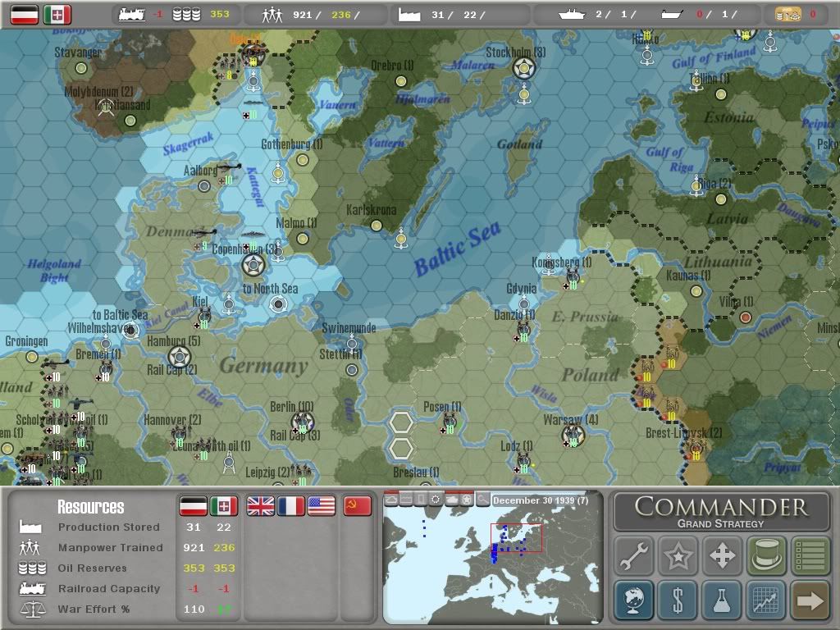840x630 pixels.
Task: Open game options with the wrench button
Action: pos(634,555)
